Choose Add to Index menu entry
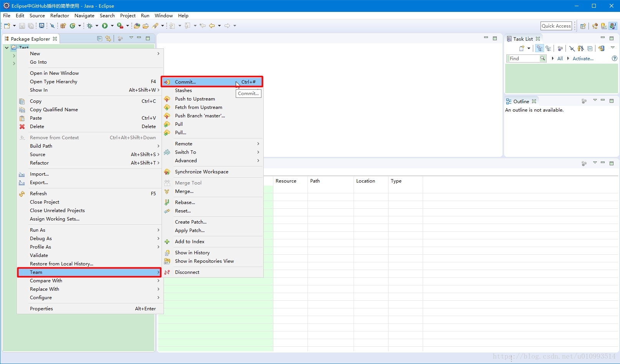The height and width of the screenshot is (364, 620). tap(212, 241)
